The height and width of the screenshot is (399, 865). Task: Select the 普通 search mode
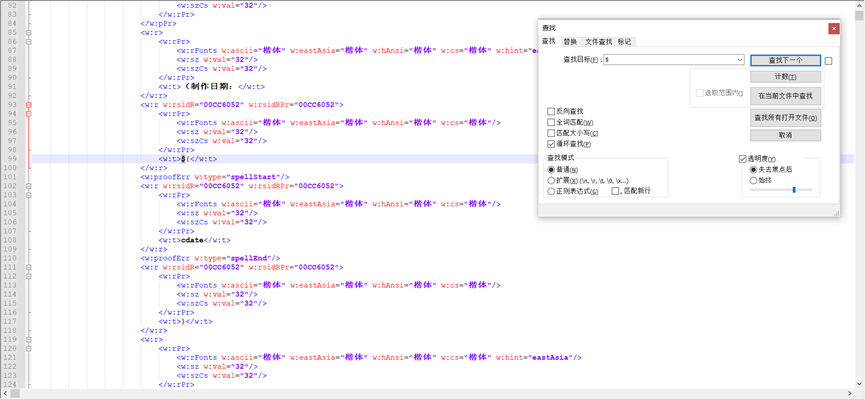point(551,170)
